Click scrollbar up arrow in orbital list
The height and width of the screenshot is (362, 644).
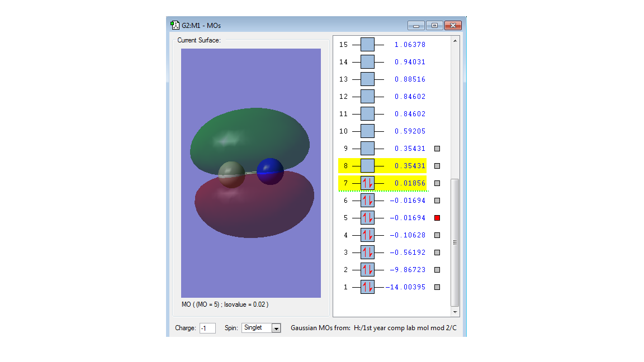(454, 41)
